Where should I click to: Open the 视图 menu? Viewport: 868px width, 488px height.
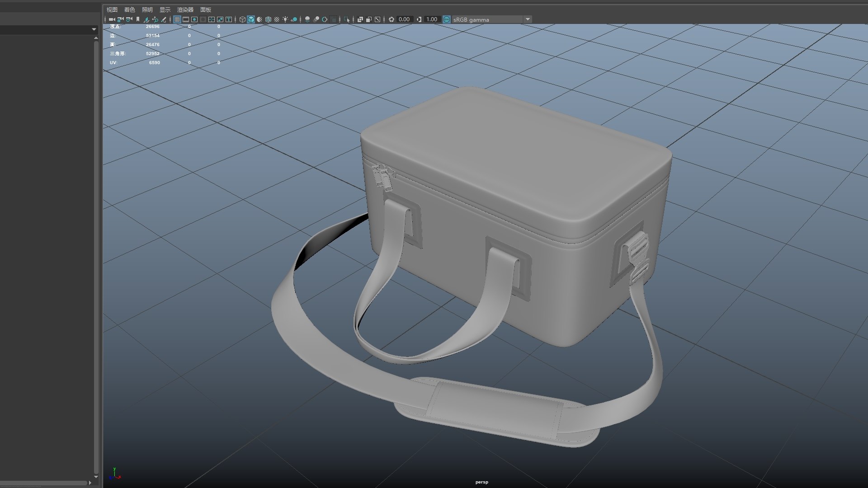point(112,9)
